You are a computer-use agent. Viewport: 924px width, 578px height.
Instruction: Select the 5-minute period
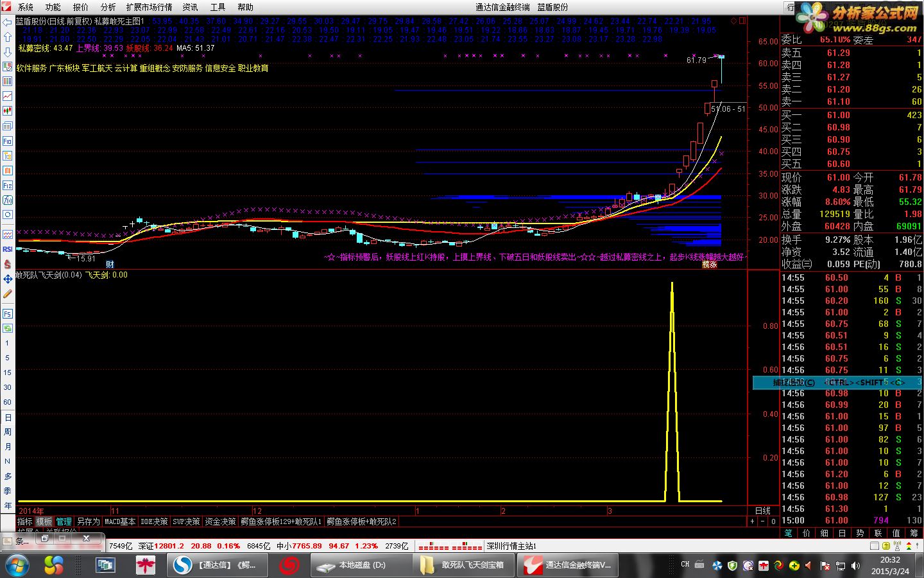pyautogui.click(x=8, y=358)
